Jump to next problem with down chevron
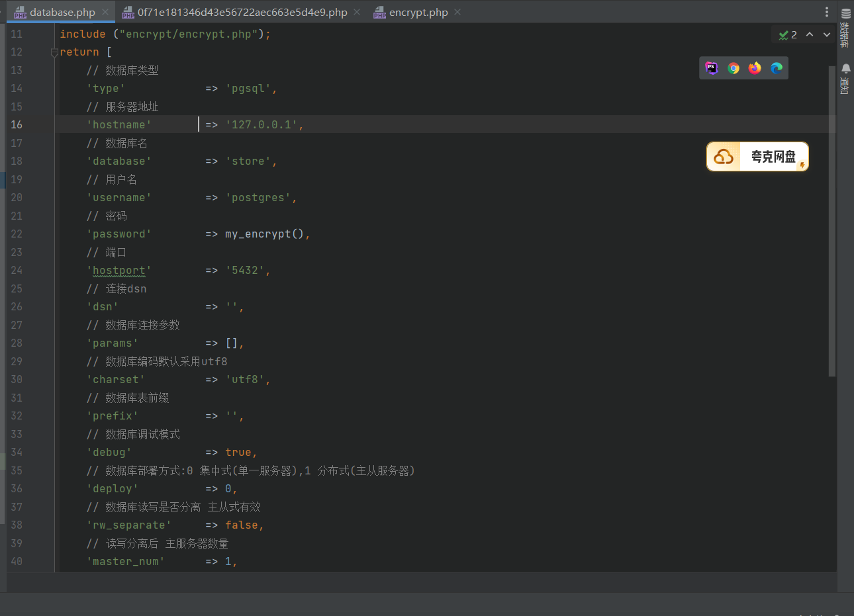 point(826,34)
